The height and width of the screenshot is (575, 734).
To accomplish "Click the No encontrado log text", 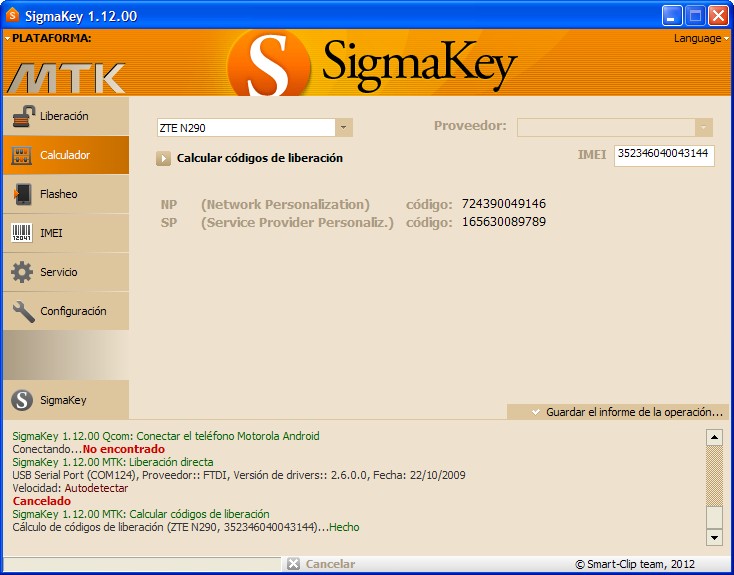I will 124,449.
